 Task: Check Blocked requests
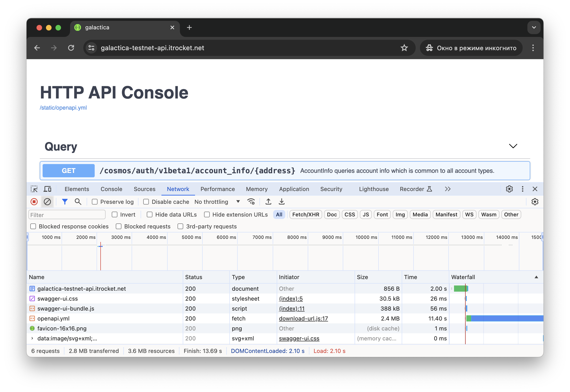tap(119, 226)
